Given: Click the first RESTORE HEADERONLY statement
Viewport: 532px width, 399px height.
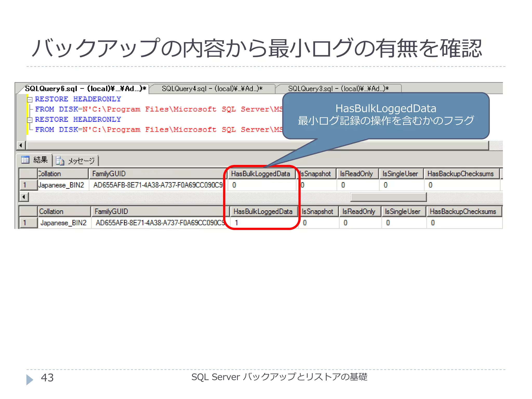Looking at the screenshot, I should [78, 99].
